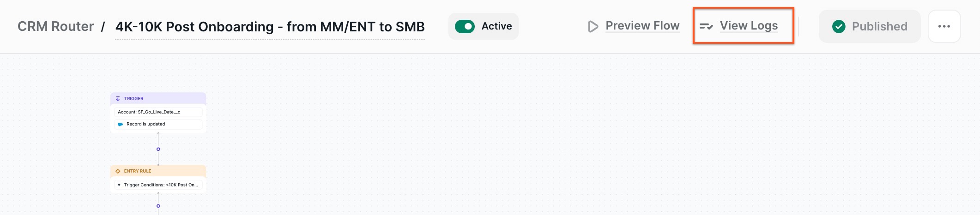Click the connector dot below Entry Rule
This screenshot has width=980, height=215.
(x=158, y=206)
